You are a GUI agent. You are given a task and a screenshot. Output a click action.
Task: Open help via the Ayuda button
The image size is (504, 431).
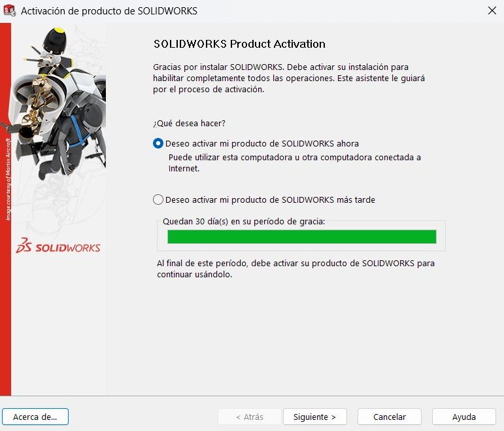(x=464, y=417)
